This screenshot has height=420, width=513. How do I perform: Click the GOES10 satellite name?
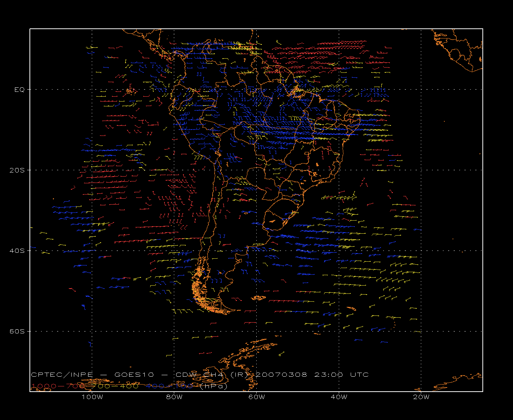(x=133, y=375)
